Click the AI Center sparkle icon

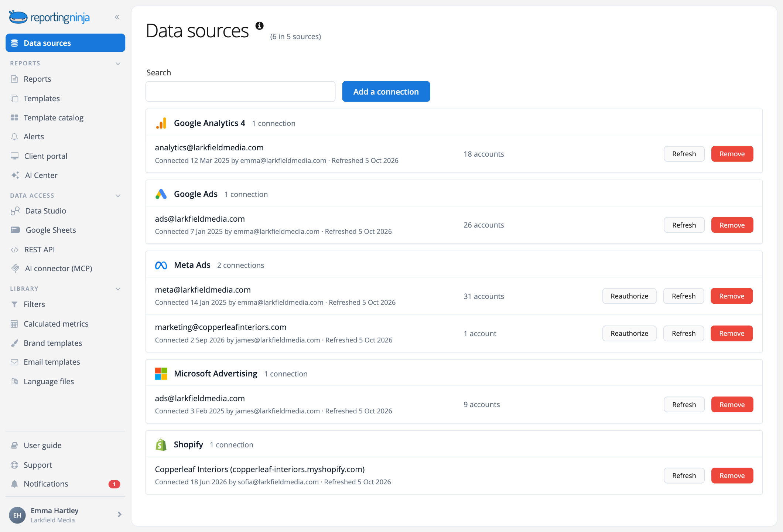point(15,175)
